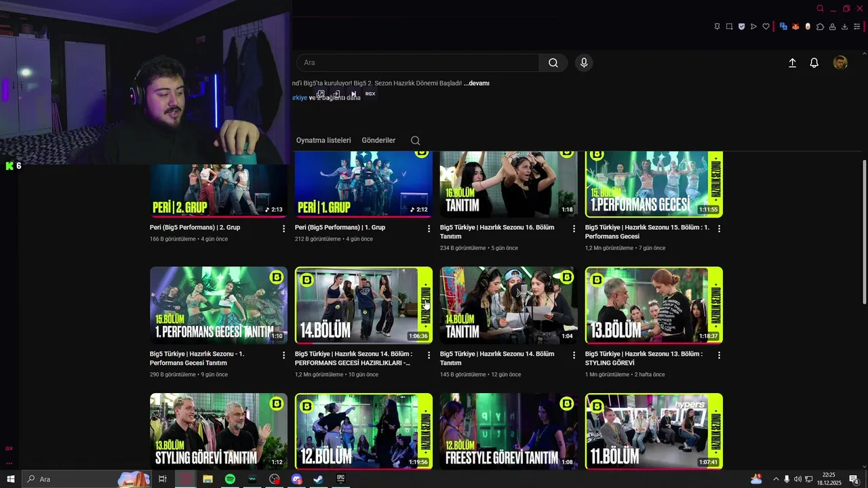Play the 12.Bölüm thumbnail video
Screen dimensions: 868x488
point(363,431)
